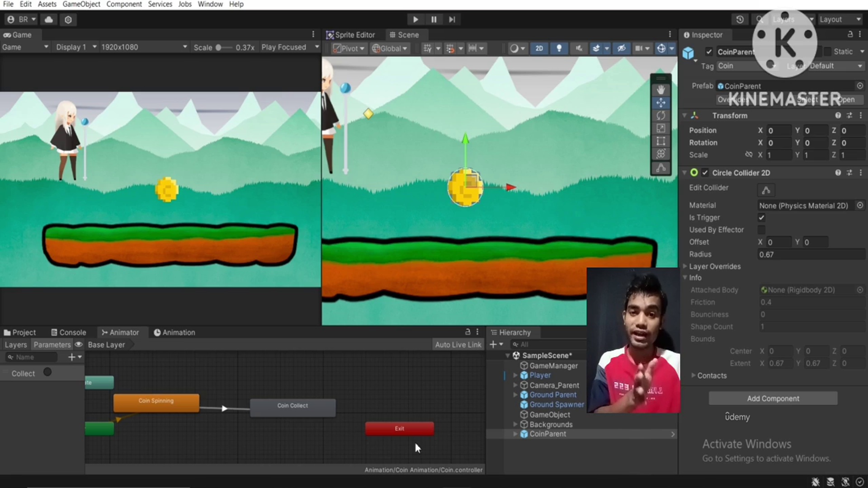Select the Coin Collect state node
This screenshot has height=488, width=868.
pyautogui.click(x=292, y=407)
